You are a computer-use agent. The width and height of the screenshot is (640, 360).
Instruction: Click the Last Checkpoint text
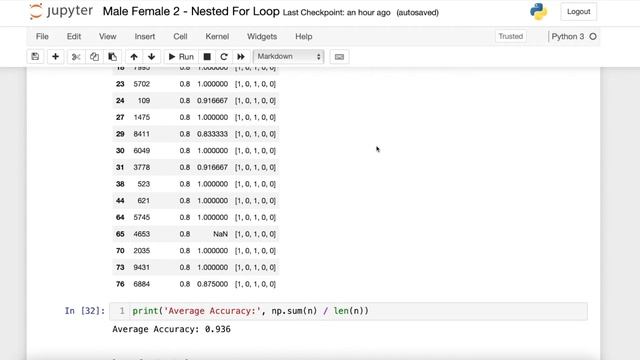point(336,13)
